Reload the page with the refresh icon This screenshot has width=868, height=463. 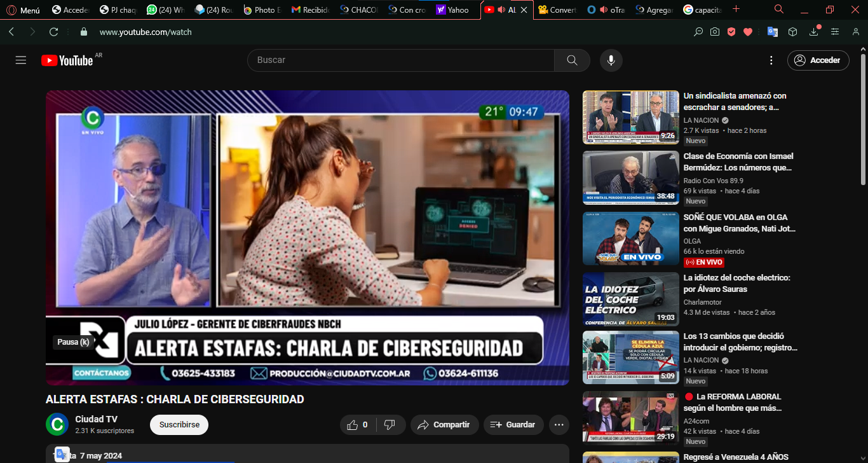point(54,32)
